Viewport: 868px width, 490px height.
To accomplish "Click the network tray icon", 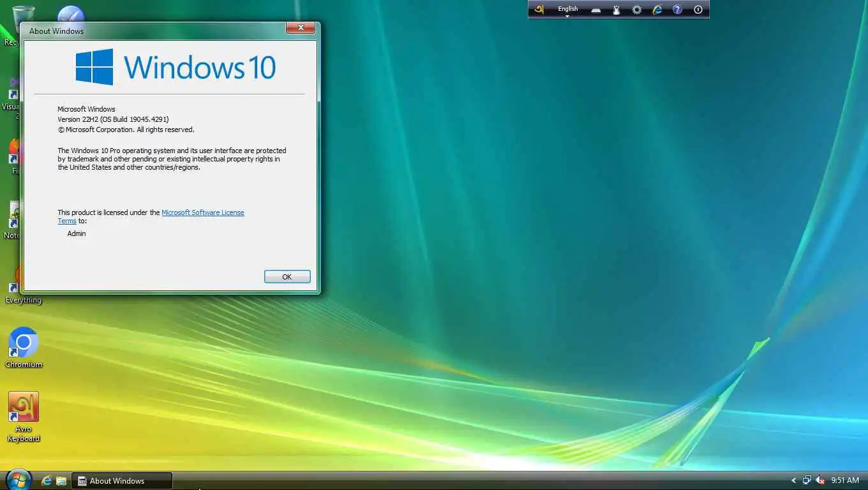I will tap(807, 480).
